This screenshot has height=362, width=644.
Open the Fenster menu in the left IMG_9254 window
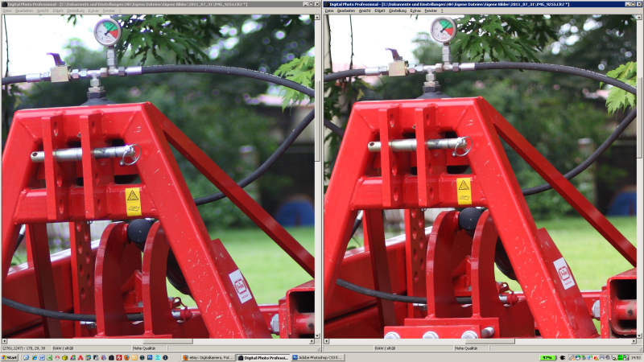point(109,10)
